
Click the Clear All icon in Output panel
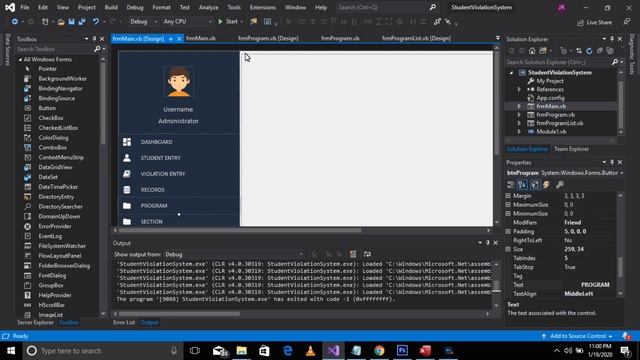pyautogui.click(x=353, y=254)
